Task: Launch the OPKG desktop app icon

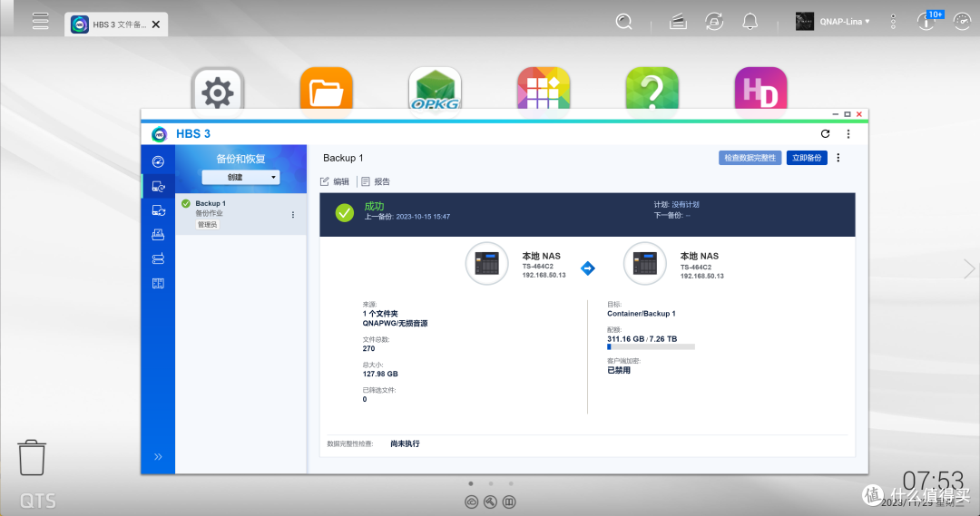Action: (x=435, y=92)
